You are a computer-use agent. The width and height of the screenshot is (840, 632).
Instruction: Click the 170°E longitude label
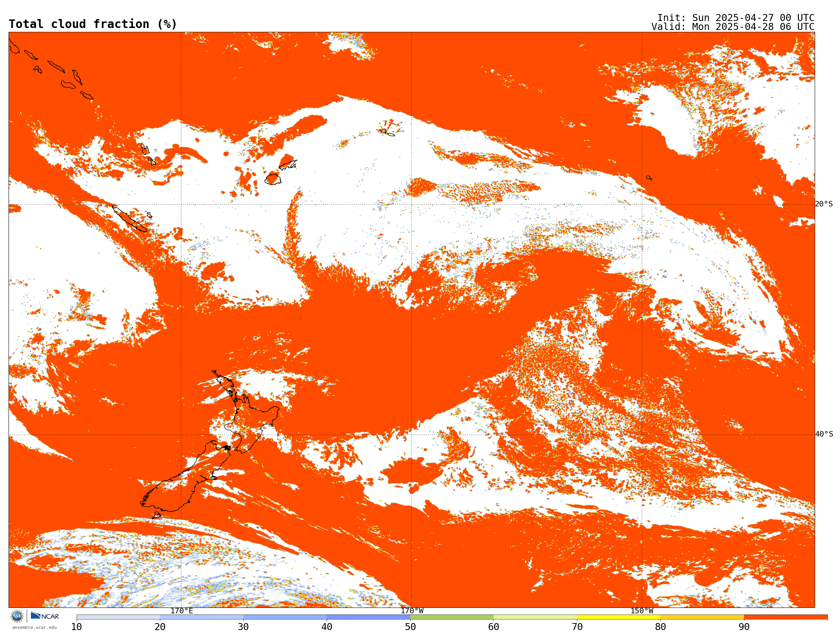pyautogui.click(x=182, y=611)
